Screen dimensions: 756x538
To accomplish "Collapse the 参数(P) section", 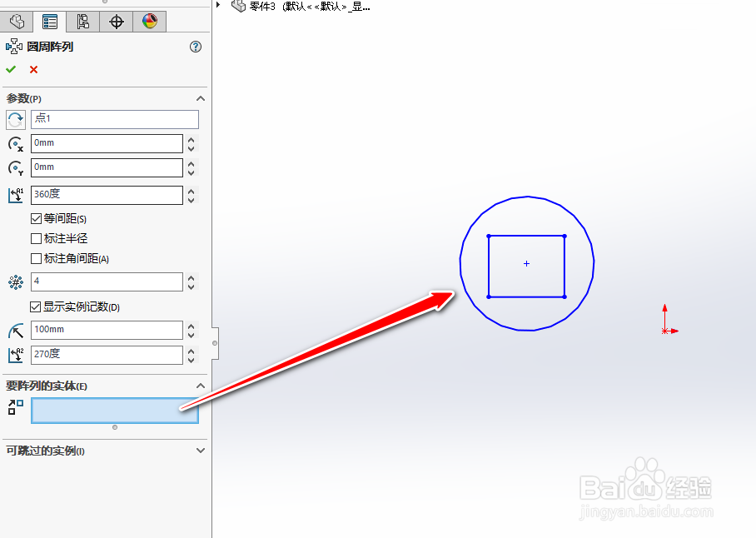I will point(200,97).
